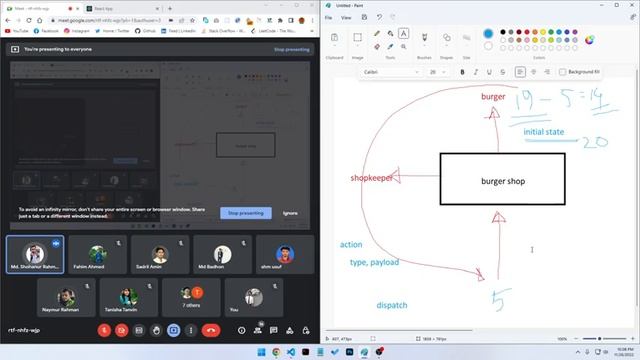
Task: Set text alignment to center in Paint
Action: pos(533,72)
